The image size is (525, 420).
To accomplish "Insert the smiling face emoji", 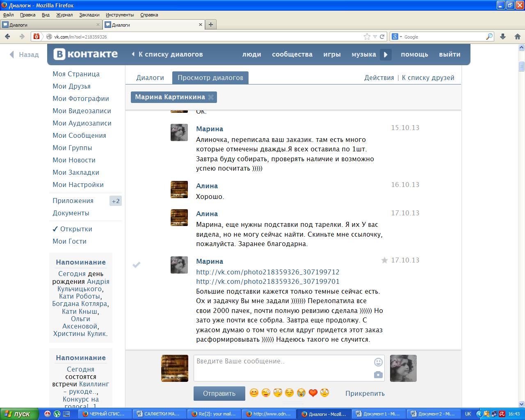I will pos(254,393).
